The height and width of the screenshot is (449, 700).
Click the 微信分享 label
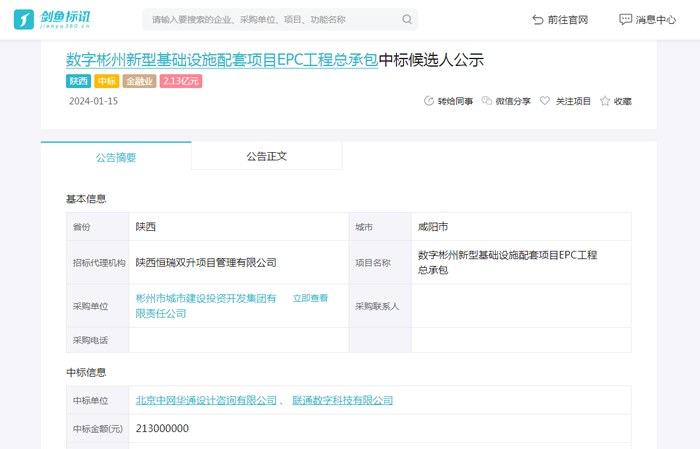click(513, 101)
